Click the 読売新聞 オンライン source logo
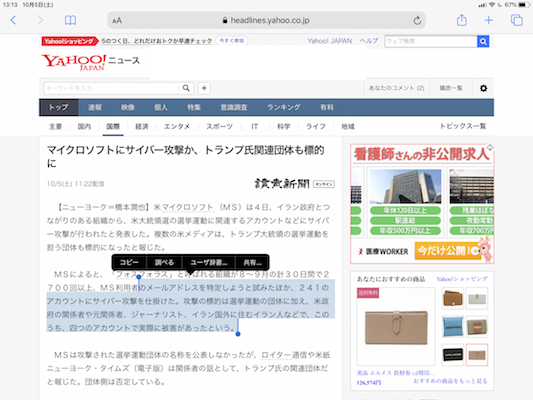 pyautogui.click(x=294, y=184)
